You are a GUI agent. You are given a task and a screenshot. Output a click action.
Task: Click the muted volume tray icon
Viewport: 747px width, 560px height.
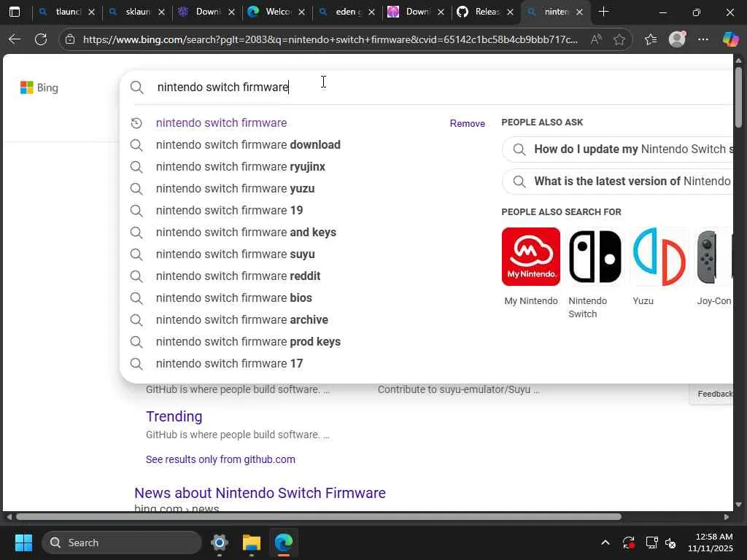[x=671, y=542]
